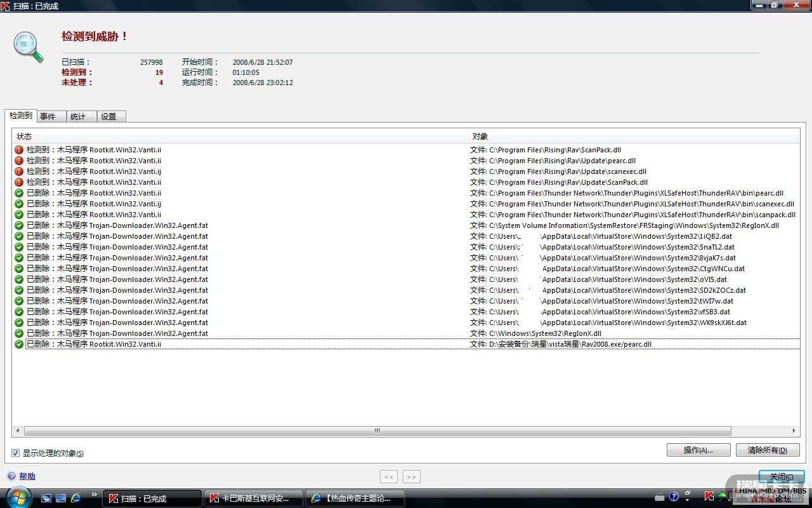Click the green check icon for tWI7w.dat row
Screen dimensions: 812x508
(x=19, y=301)
